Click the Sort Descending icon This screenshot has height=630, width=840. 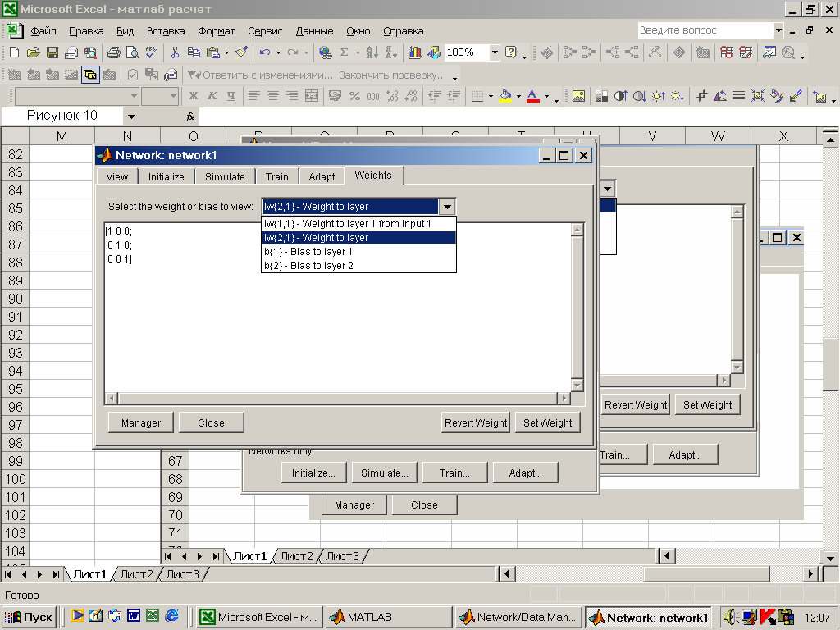coord(391,52)
